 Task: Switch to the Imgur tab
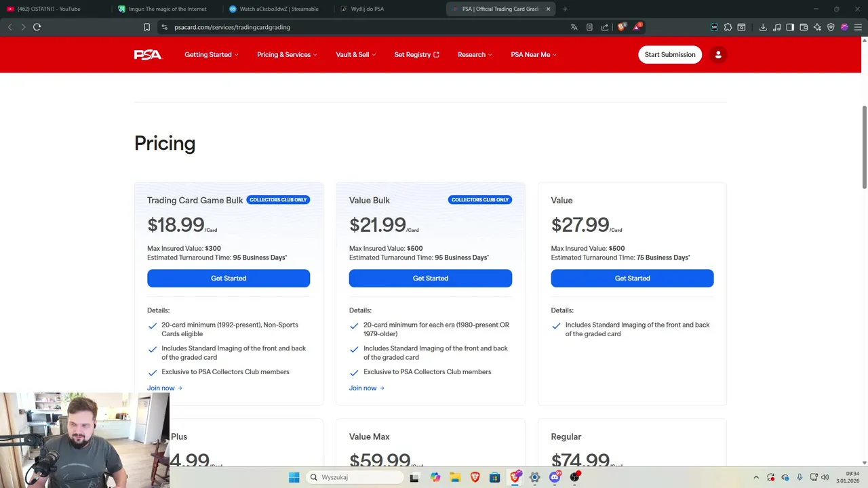(x=167, y=9)
